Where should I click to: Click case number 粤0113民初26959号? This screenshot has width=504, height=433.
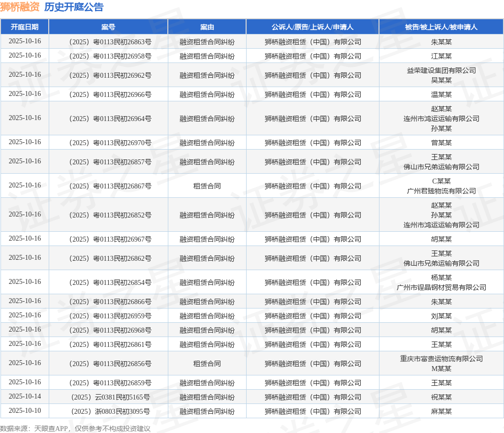[x=110, y=316]
